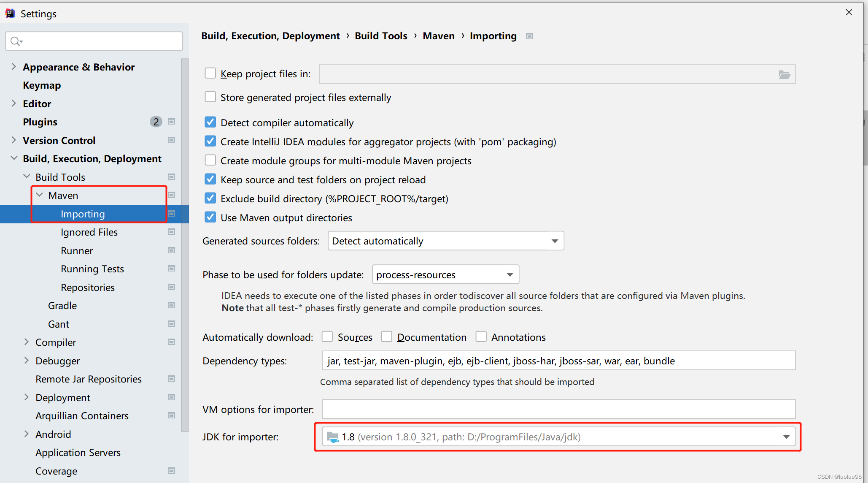Image resolution: width=868 pixels, height=483 pixels.
Task: Click the project icon next to Gradle
Action: [x=171, y=305]
